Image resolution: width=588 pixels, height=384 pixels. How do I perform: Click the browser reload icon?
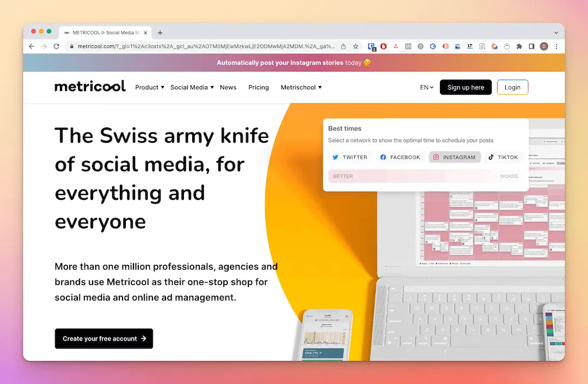[56, 46]
